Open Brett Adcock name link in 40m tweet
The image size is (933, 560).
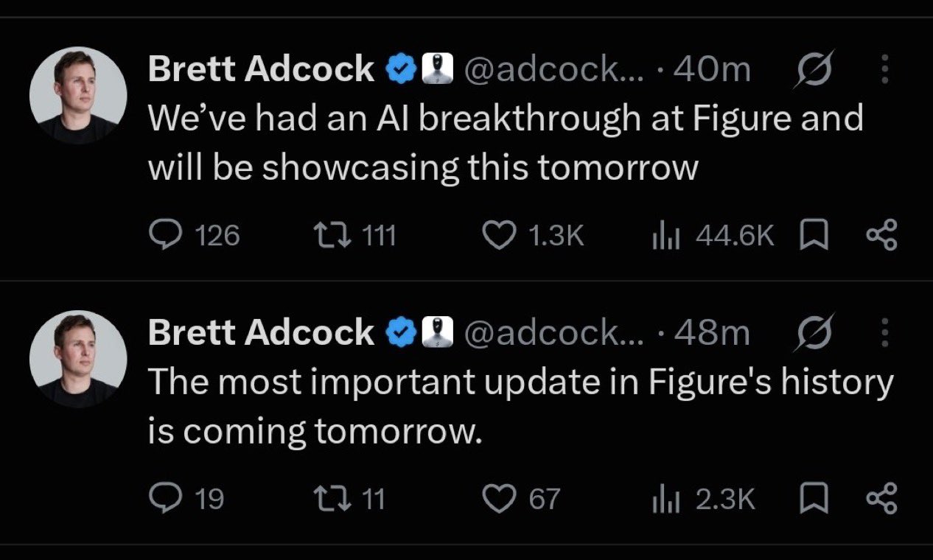[262, 70]
